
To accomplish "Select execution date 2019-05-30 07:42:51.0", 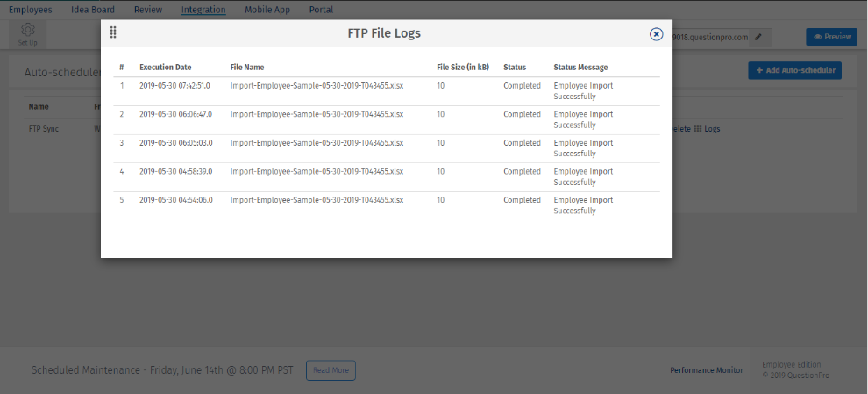I will coord(175,86).
